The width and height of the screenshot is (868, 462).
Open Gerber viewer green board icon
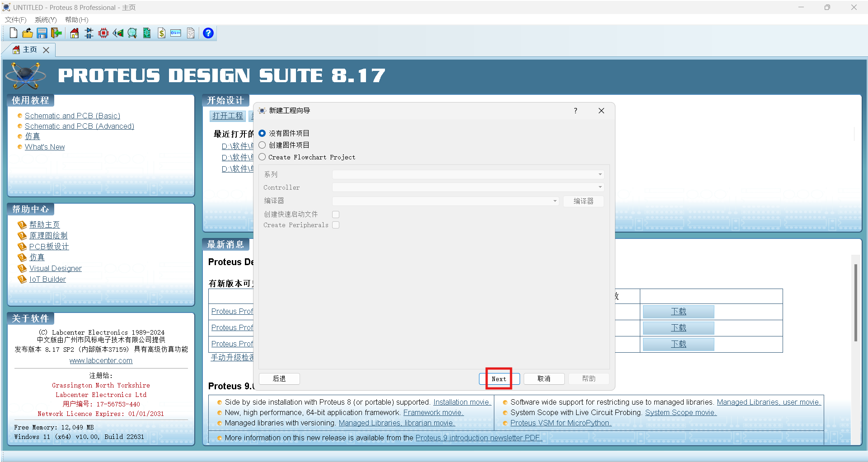[x=147, y=33]
